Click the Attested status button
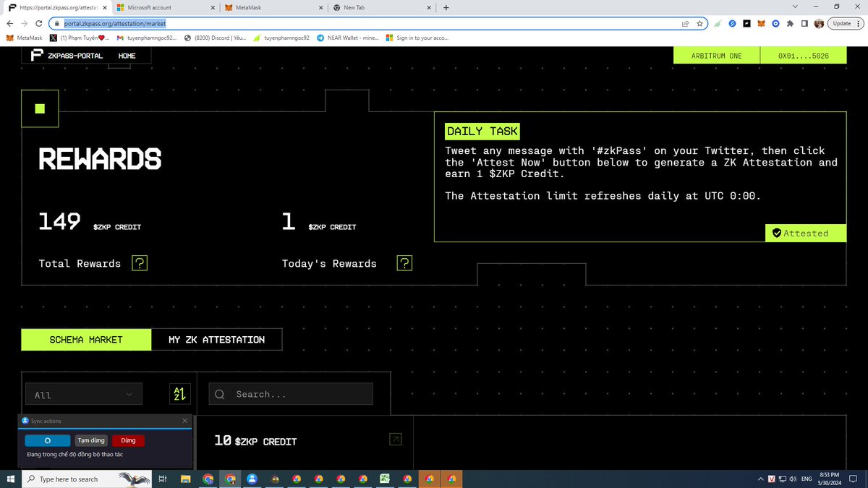Viewport: 868px width, 488px height. tap(806, 233)
